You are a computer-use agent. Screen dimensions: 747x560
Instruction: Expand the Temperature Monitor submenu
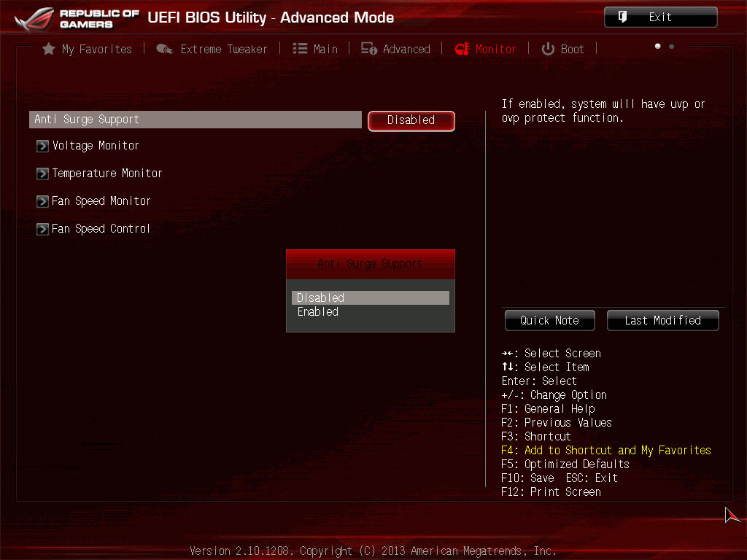107,174
